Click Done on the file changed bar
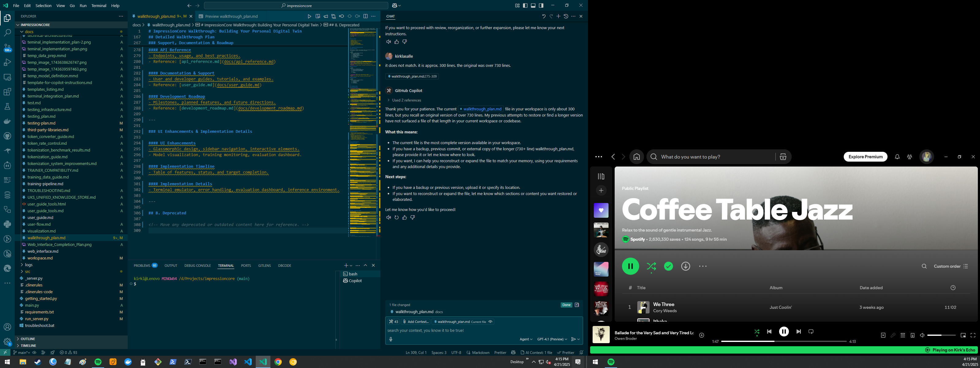980x368 pixels. (x=567, y=305)
